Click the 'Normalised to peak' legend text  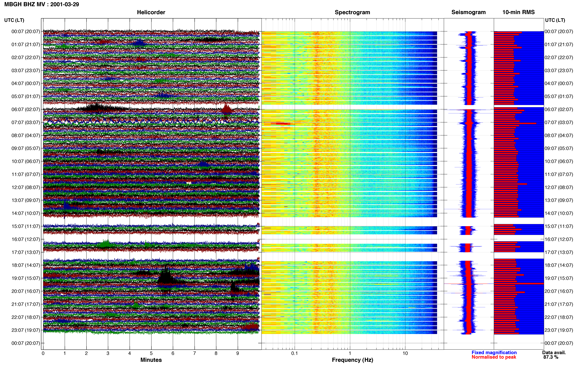[494, 357]
